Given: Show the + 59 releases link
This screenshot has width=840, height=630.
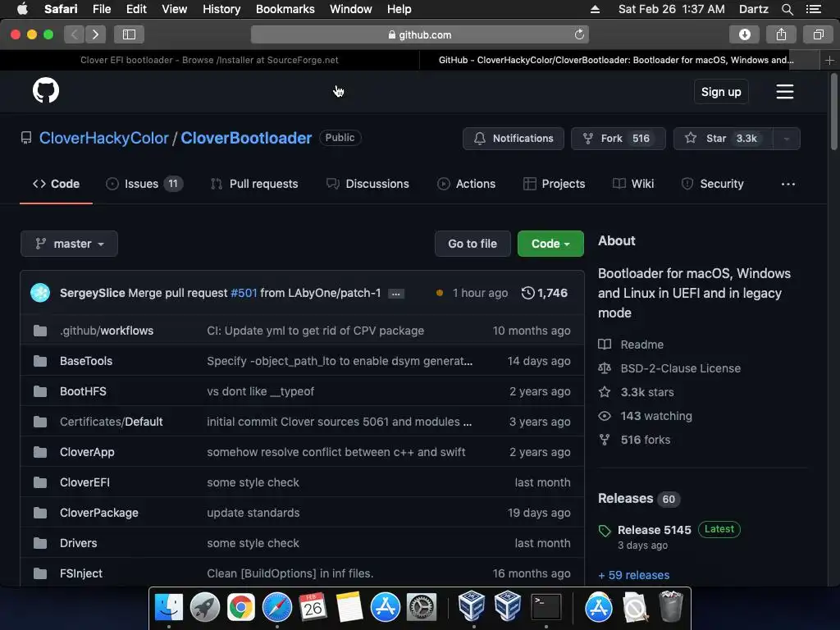Looking at the screenshot, I should (634, 575).
